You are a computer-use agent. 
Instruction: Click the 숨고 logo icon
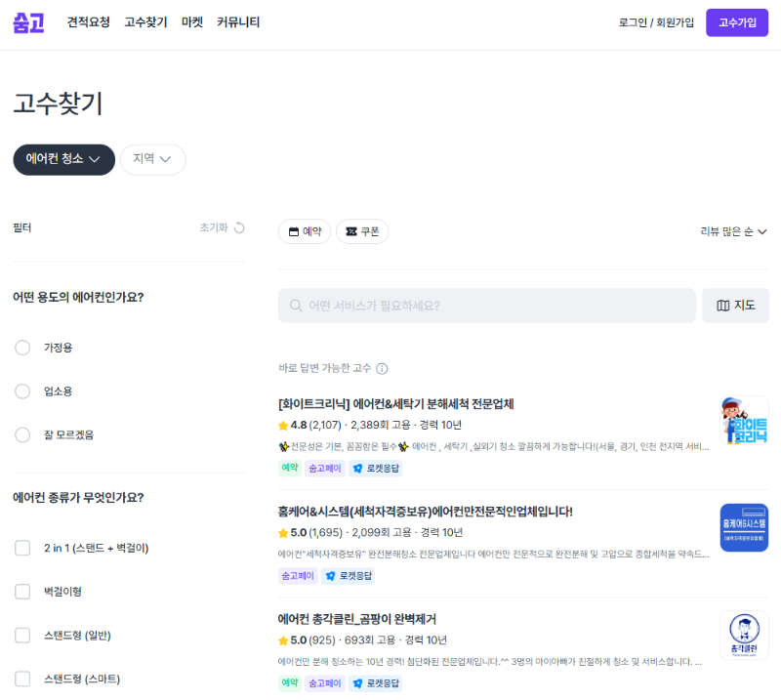[28, 21]
